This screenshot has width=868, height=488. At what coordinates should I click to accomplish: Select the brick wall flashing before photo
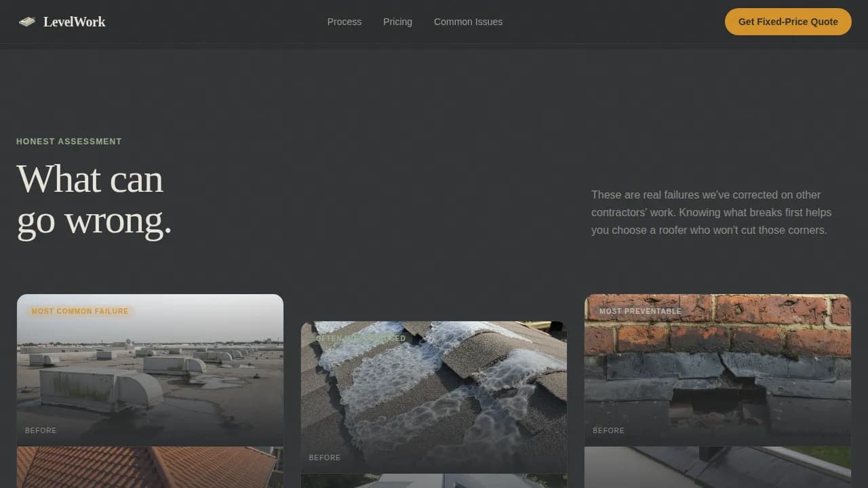717,370
